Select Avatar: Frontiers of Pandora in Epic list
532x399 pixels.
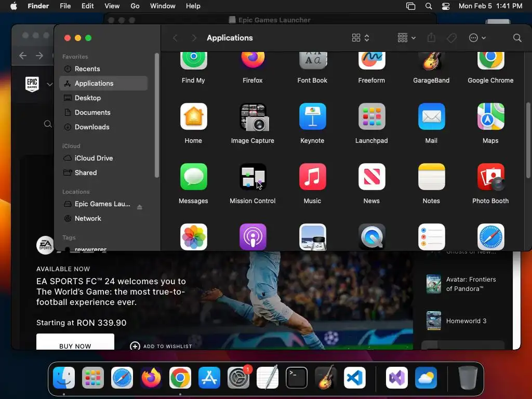coord(462,284)
